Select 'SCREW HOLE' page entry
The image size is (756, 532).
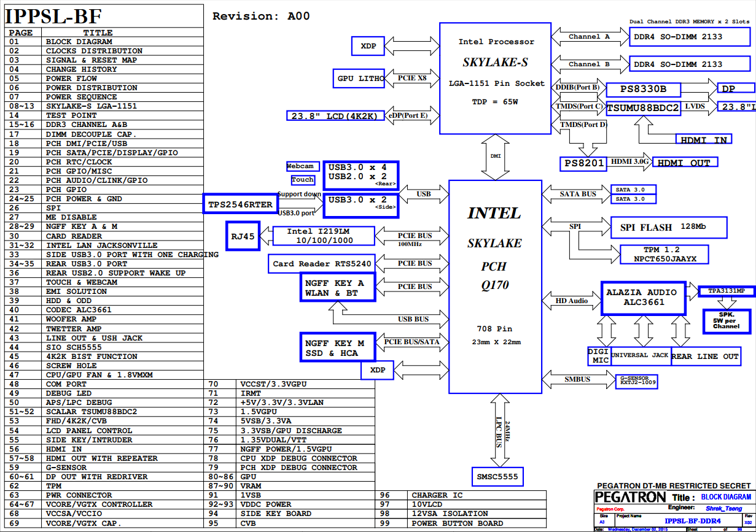pyautogui.click(x=104, y=366)
